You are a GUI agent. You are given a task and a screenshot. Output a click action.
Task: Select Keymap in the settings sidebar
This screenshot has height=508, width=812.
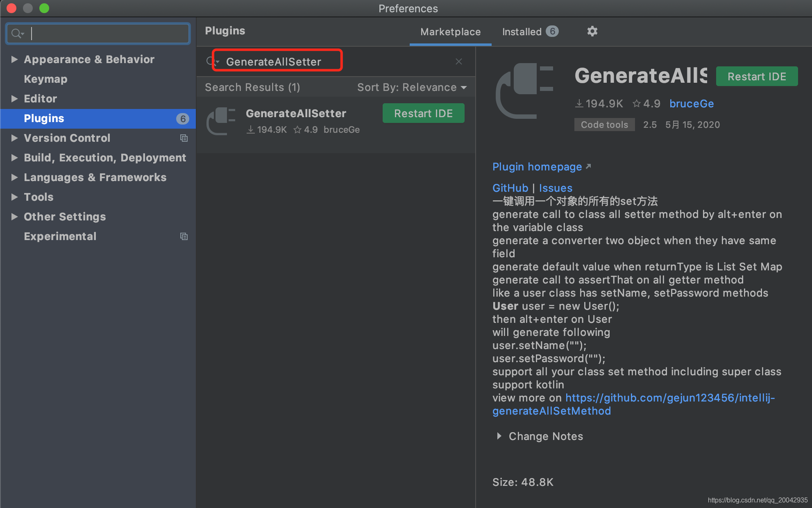[45, 79]
